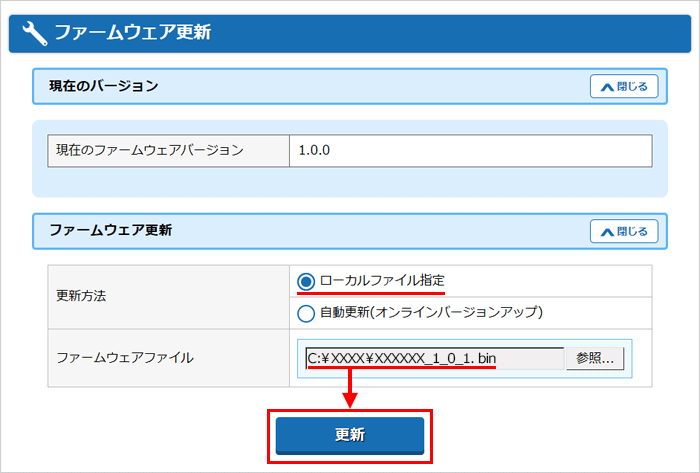Collapse the ファームウェア更新 section with 閉じる

(624, 232)
